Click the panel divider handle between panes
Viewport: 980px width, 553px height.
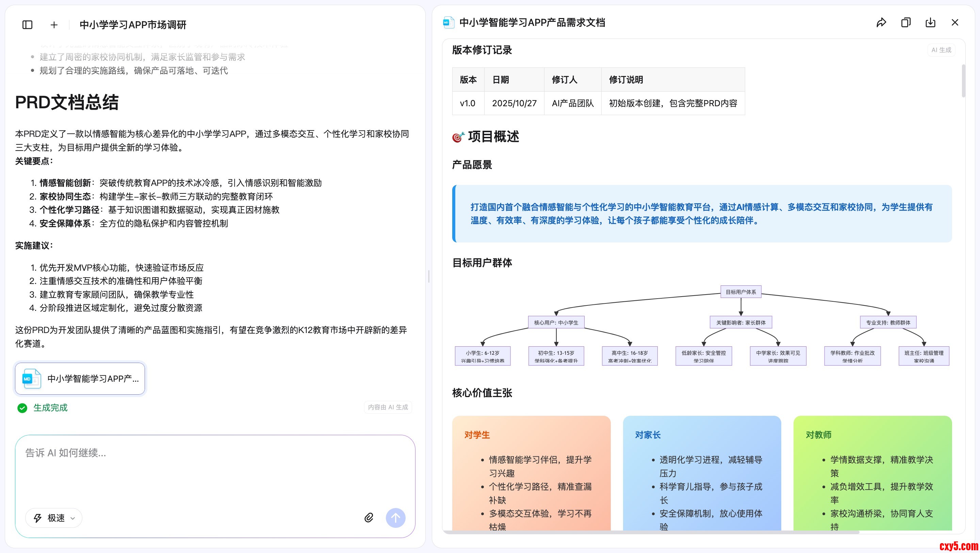tap(429, 276)
